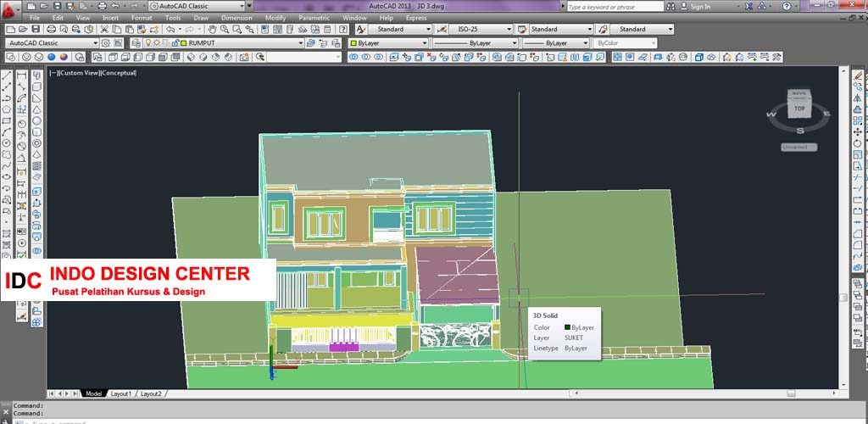The height and width of the screenshot is (424, 868).
Task: Click the Erase tool in the Modify toolbar
Action: pos(858,75)
